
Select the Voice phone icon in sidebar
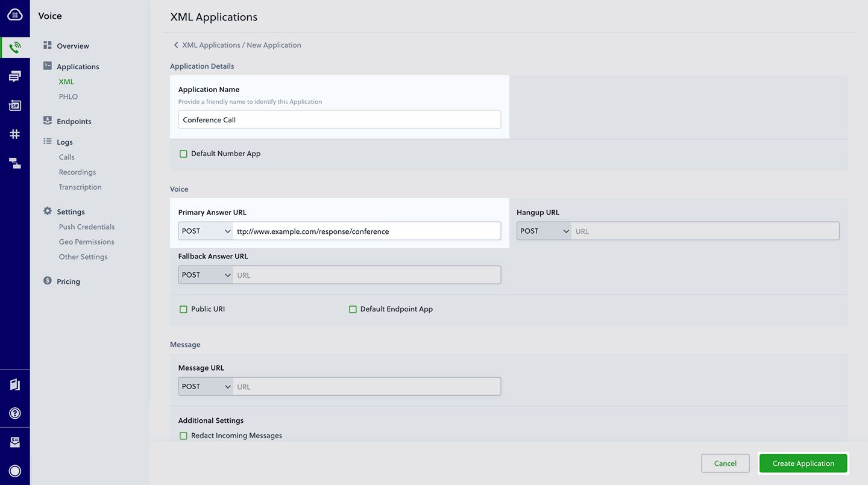pyautogui.click(x=15, y=46)
